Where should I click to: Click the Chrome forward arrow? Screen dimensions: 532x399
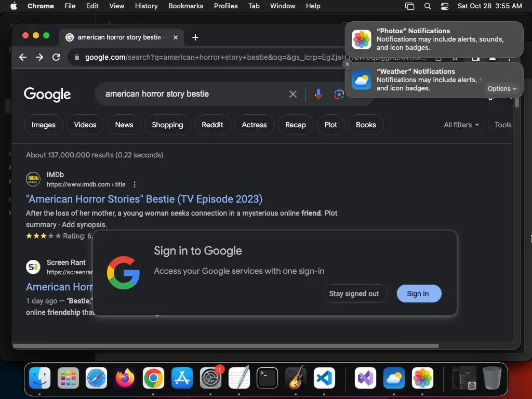pyautogui.click(x=39, y=57)
